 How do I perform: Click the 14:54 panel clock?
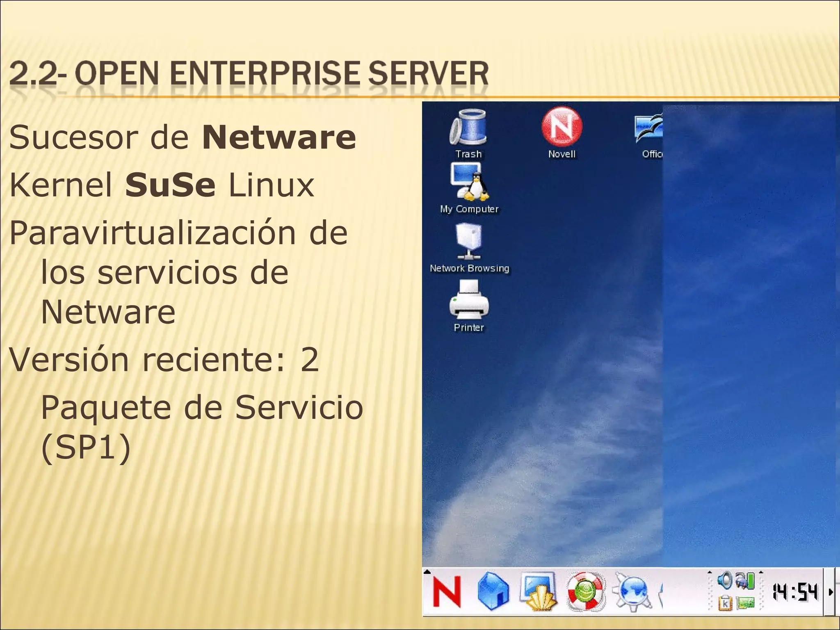pos(795,592)
